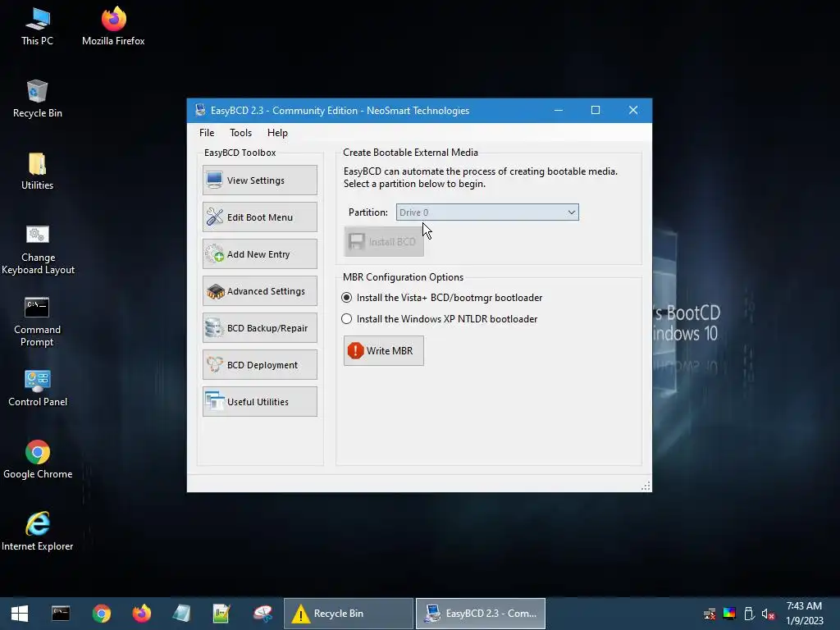Click the muted volume tray icon
The height and width of the screenshot is (630, 840).
click(768, 614)
